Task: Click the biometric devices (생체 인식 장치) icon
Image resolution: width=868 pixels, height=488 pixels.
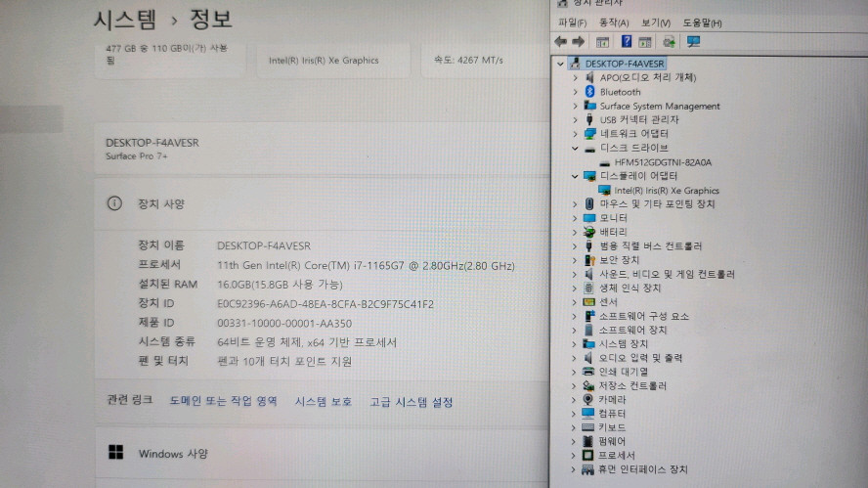Action: coord(588,288)
